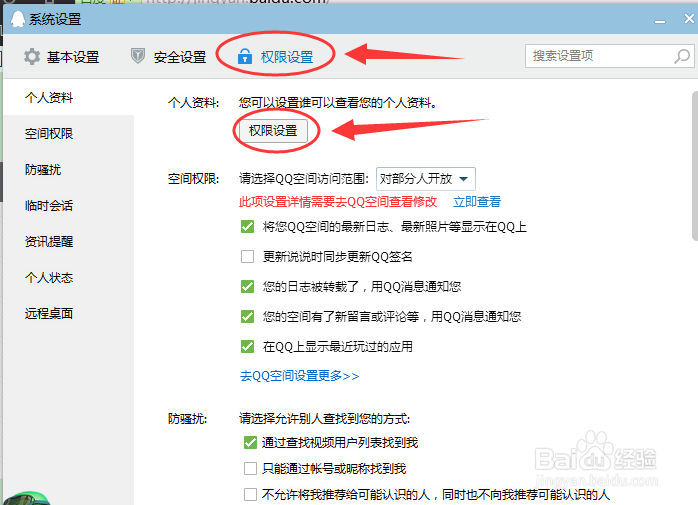Screen dimensions: 698x505
Task: Toggle 新留言或评论 notification checkbox
Action: (248, 317)
